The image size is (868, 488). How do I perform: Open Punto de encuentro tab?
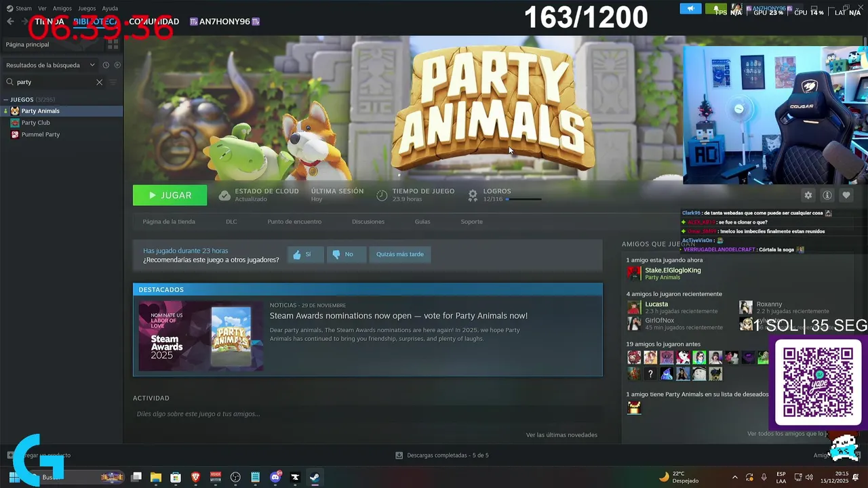pos(294,222)
